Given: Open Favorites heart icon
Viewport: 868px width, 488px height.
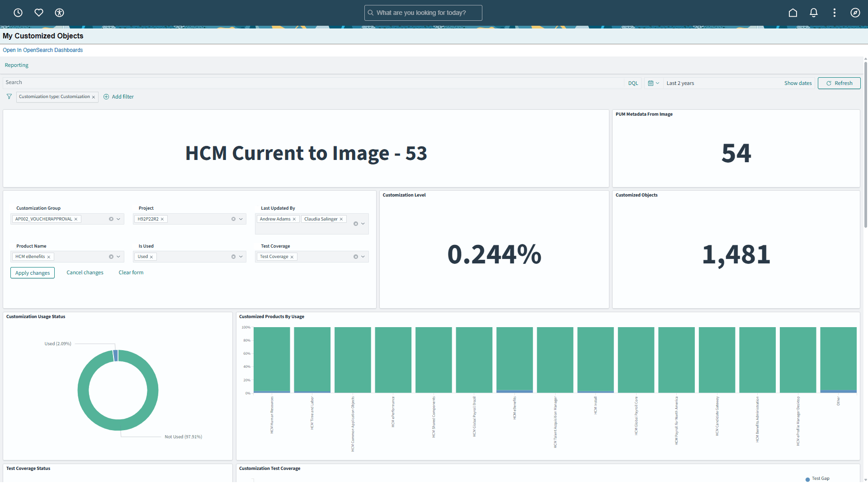Looking at the screenshot, I should pos(39,13).
